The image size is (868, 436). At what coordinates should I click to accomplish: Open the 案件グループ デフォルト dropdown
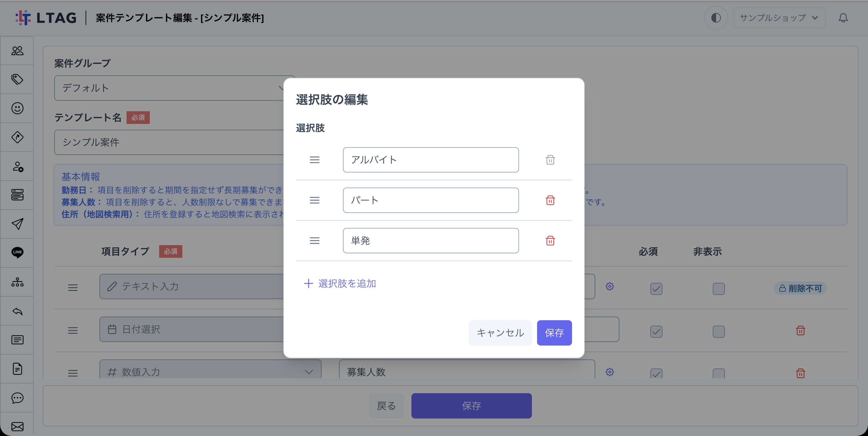[x=174, y=88]
